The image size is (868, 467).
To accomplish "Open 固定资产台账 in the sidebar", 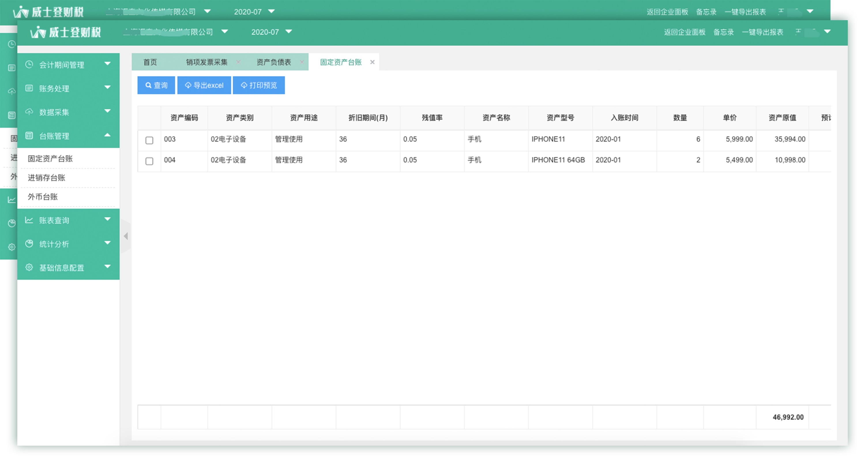I will 50,158.
